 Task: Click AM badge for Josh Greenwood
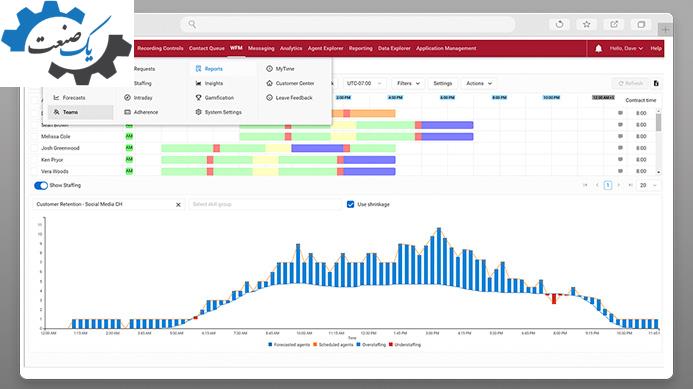(129, 148)
